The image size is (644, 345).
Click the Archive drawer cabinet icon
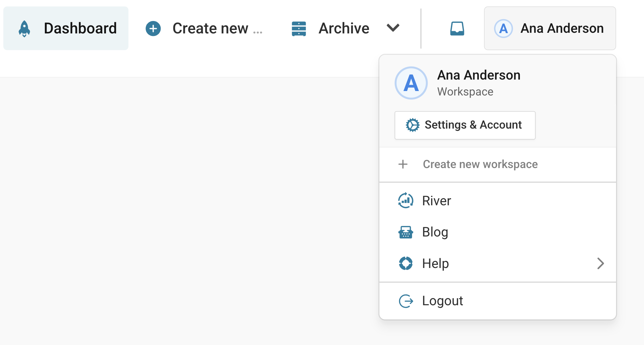tap(299, 29)
